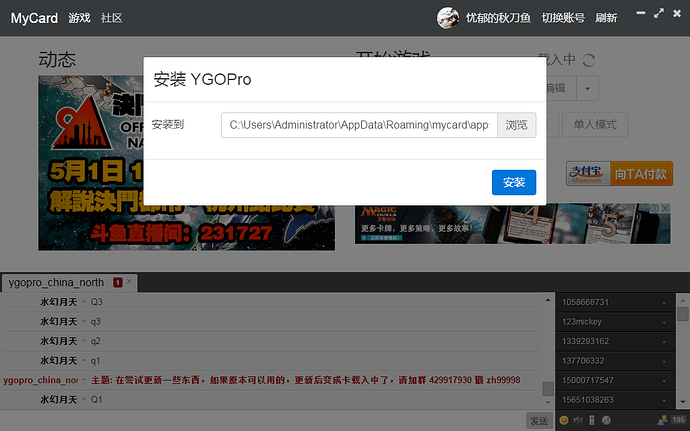
Task: Open dropdown for user 15000717547
Action: 664,380
